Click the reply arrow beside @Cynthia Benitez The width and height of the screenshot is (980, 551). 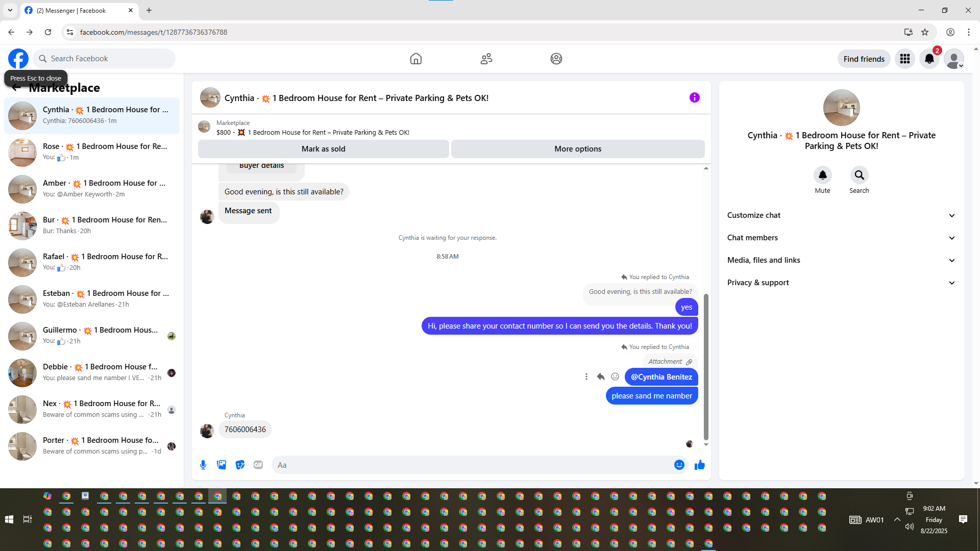pyautogui.click(x=601, y=377)
